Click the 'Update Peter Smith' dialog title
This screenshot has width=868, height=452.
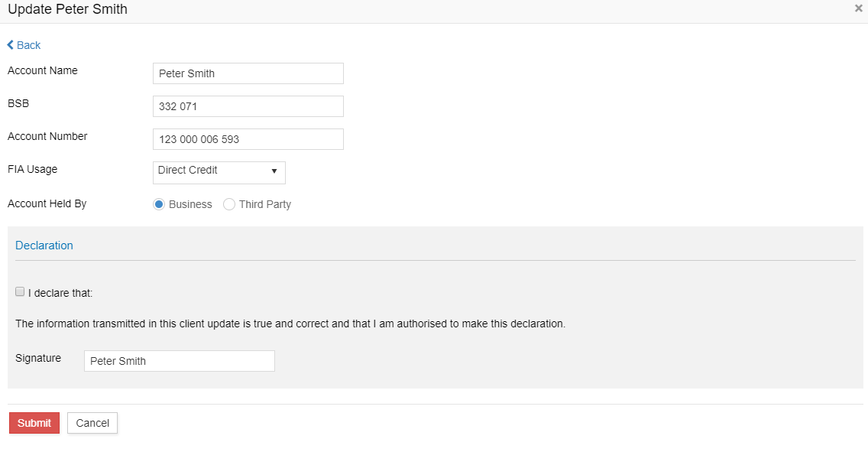(67, 10)
